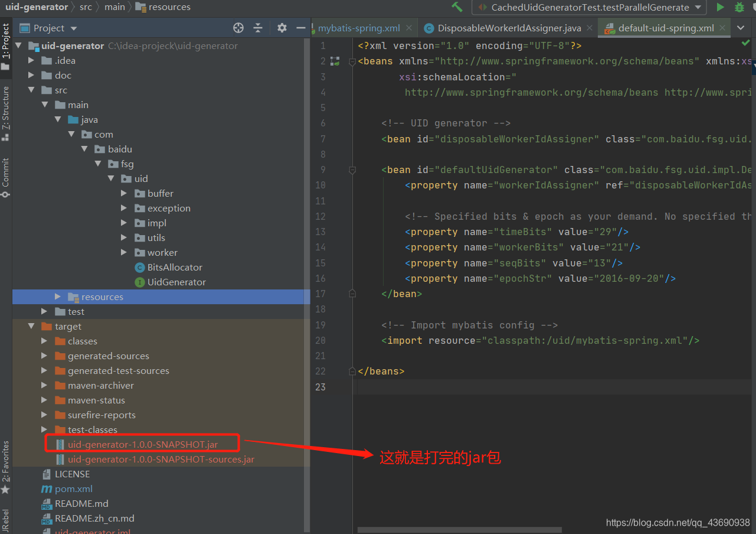Expand the .idea folder

pos(31,60)
